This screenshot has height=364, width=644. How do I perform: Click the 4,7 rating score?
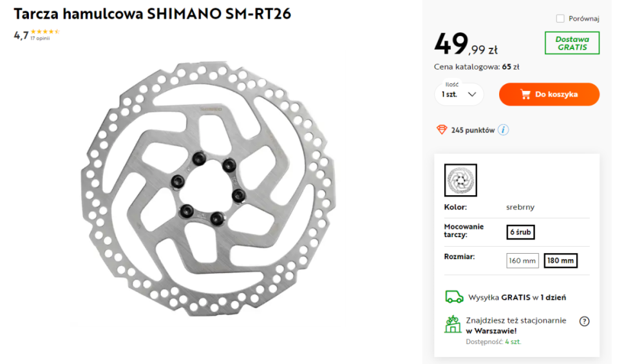coord(21,35)
